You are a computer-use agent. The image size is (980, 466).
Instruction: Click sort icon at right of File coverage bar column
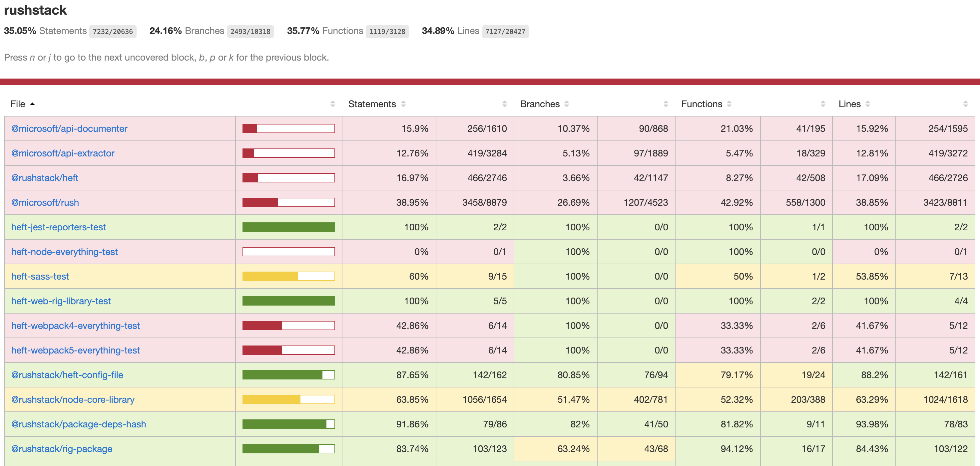click(x=332, y=104)
